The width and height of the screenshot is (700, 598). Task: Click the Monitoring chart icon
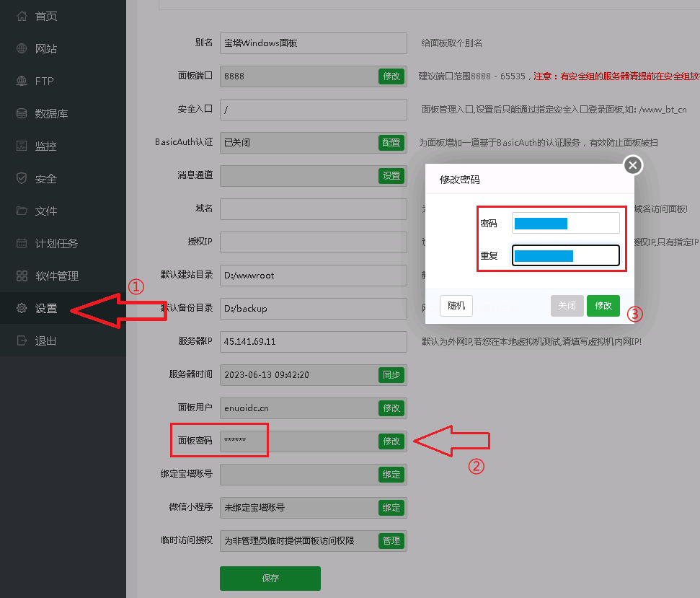coord(22,146)
